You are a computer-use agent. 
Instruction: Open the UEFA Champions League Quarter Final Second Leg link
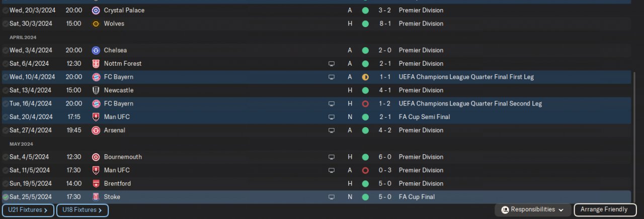[x=470, y=103]
